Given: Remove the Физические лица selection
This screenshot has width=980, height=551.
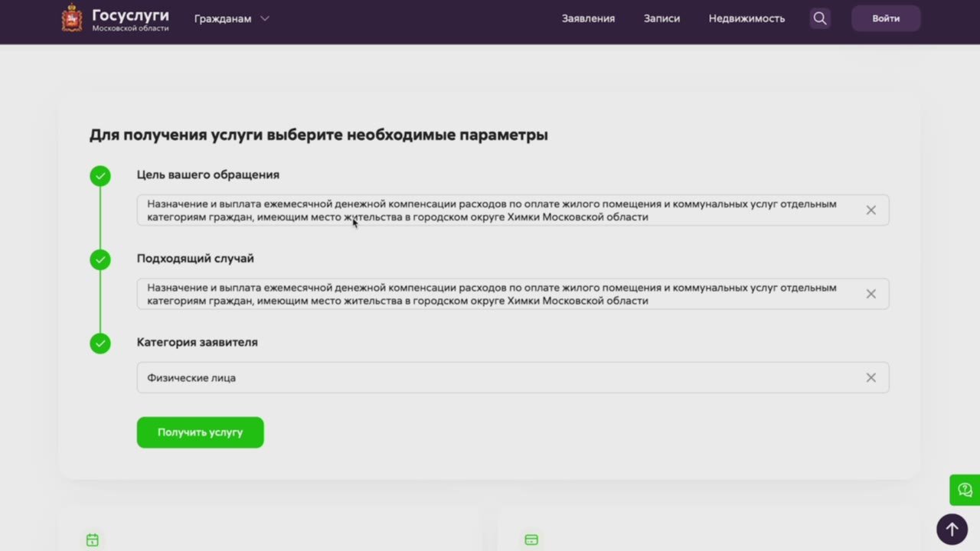Looking at the screenshot, I should coord(871,377).
